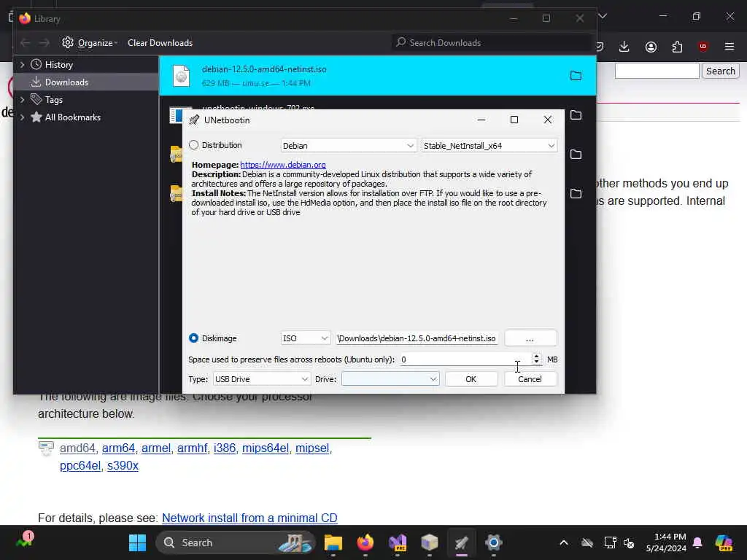Open the s390x image link

tap(123, 466)
